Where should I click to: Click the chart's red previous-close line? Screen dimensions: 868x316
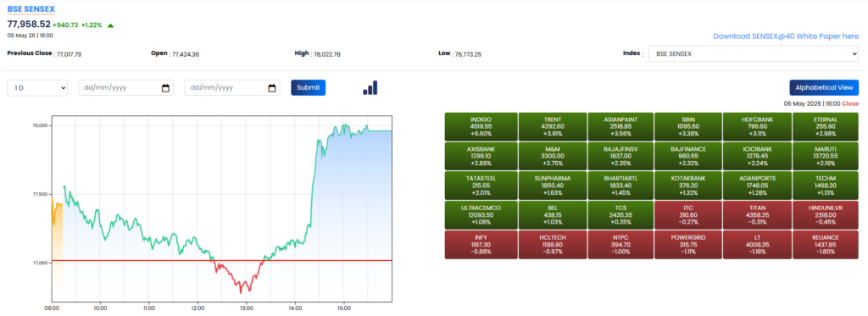pyautogui.click(x=222, y=260)
